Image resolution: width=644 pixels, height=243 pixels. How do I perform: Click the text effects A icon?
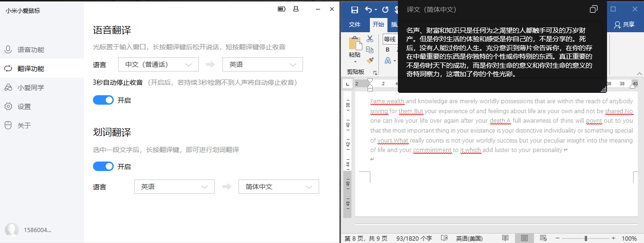pos(387,61)
